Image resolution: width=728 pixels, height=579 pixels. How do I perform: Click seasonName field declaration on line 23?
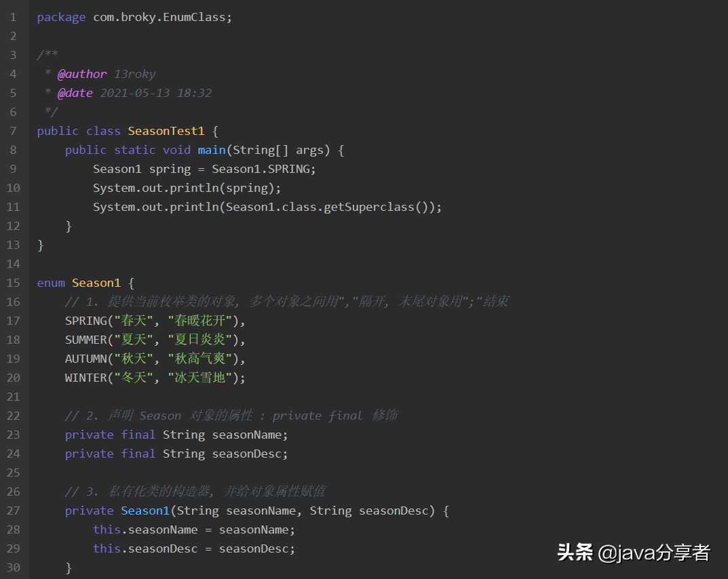176,435
